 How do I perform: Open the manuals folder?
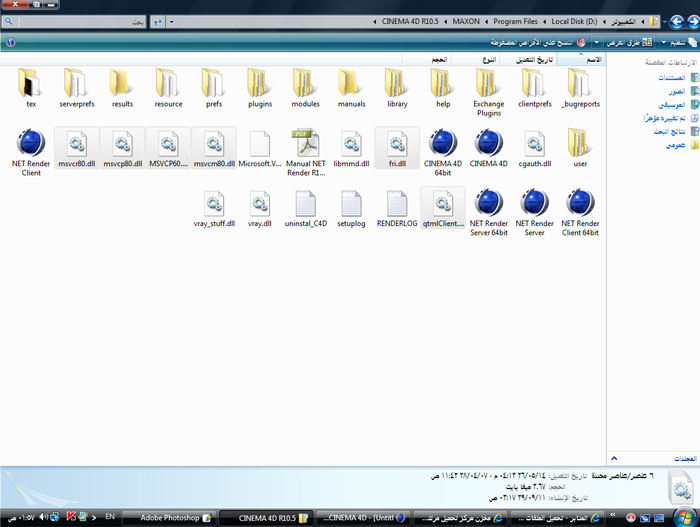point(351,88)
